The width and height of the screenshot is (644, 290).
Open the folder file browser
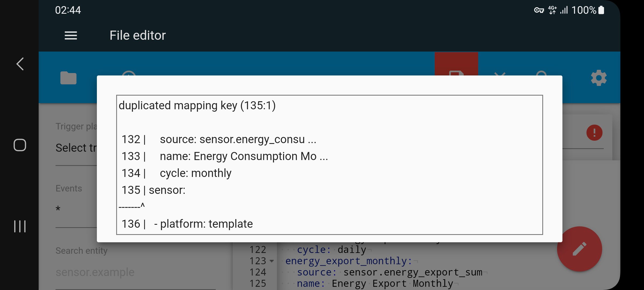(x=68, y=78)
